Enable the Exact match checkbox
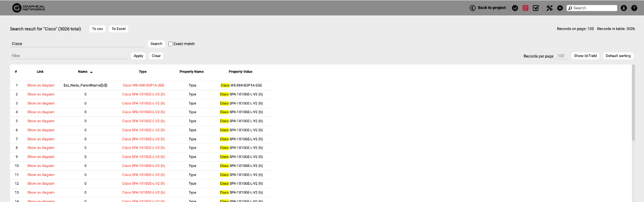644x202 pixels. click(x=171, y=44)
